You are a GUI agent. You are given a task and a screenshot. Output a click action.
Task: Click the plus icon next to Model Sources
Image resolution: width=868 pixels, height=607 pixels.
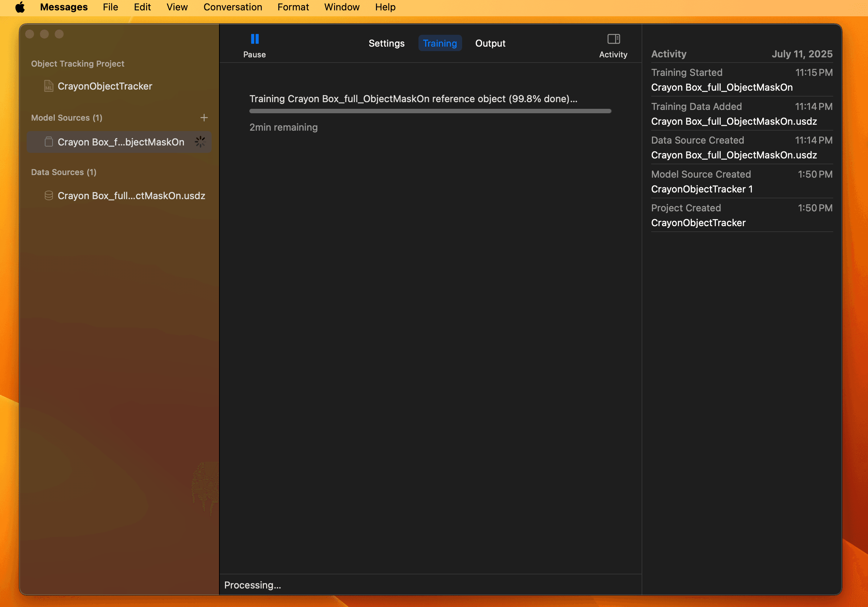pyautogui.click(x=204, y=118)
